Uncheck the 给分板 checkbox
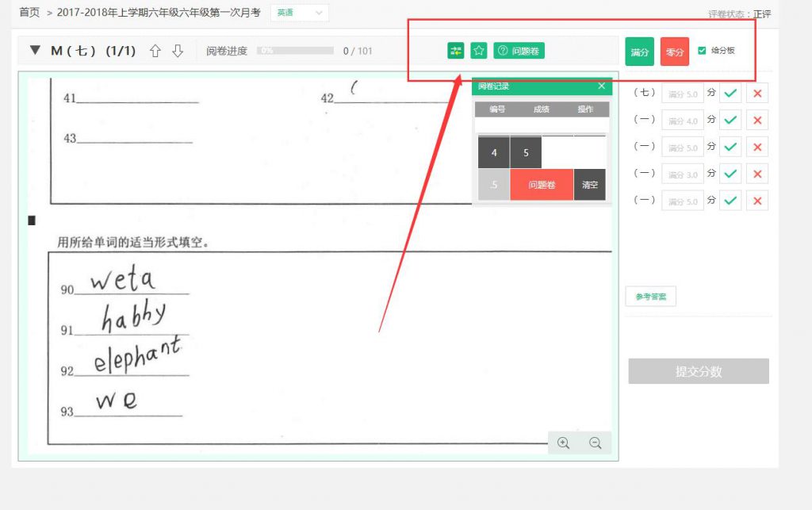Screen dimensions: 812x510 [x=702, y=51]
